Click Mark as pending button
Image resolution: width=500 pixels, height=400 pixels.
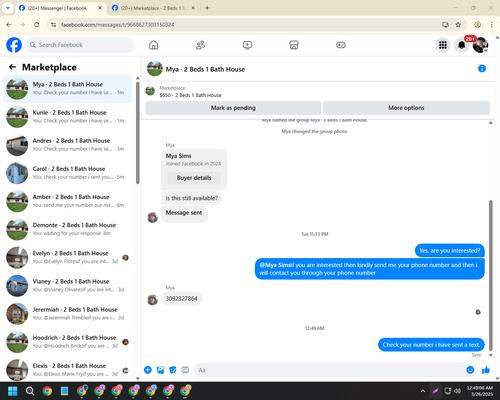(233, 108)
